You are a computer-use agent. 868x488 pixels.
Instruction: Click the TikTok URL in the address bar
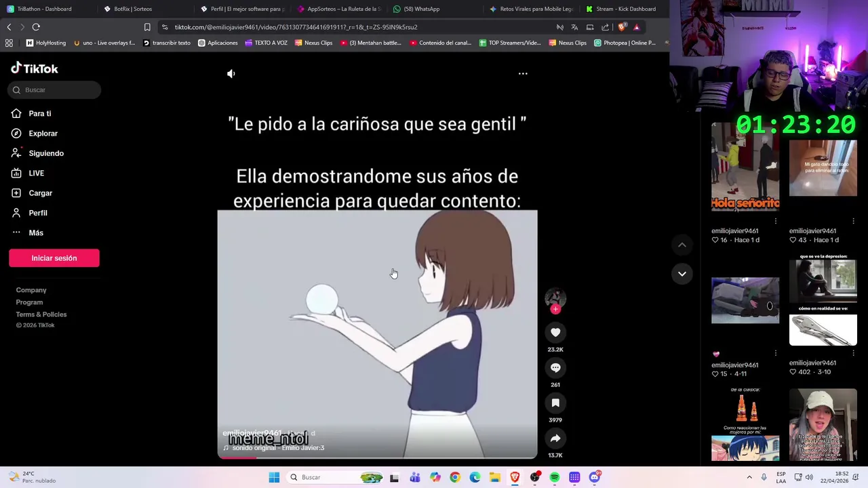296,27
